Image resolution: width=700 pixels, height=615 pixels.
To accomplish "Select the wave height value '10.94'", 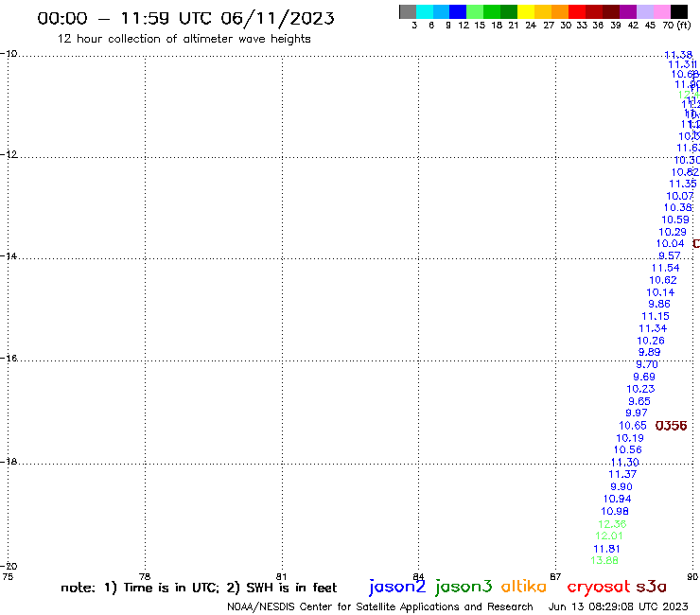I will (x=618, y=499).
